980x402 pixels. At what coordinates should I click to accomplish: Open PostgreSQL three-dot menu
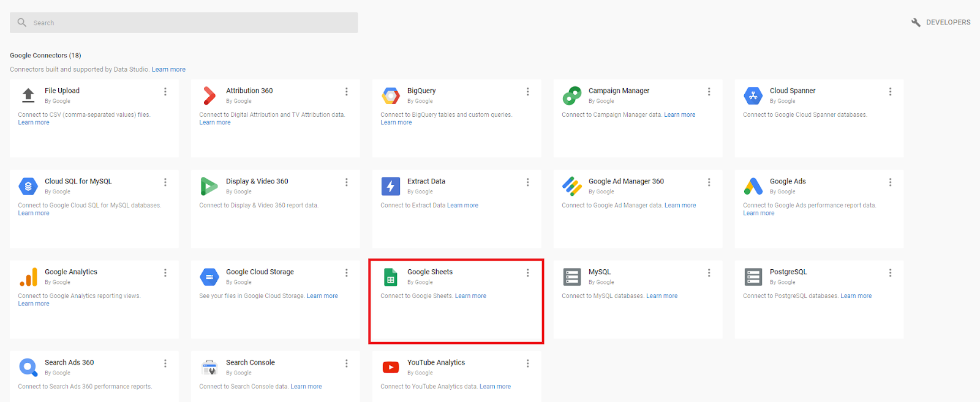(x=890, y=272)
